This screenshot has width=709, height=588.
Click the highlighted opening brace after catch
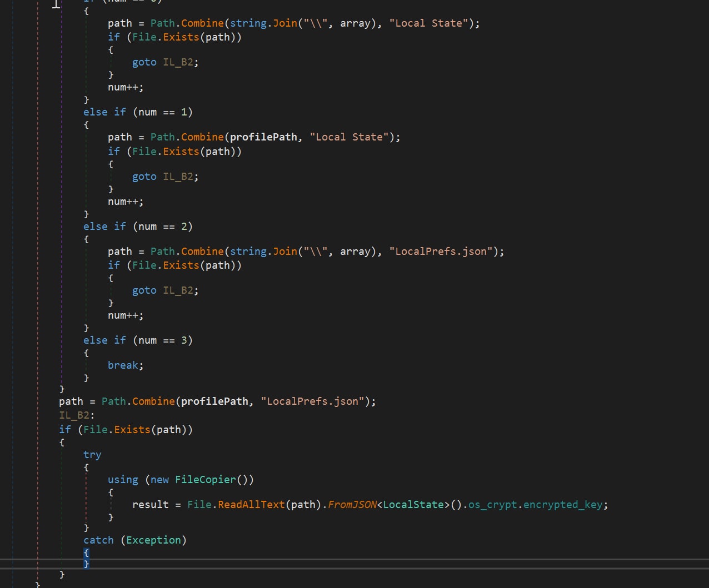(86, 553)
